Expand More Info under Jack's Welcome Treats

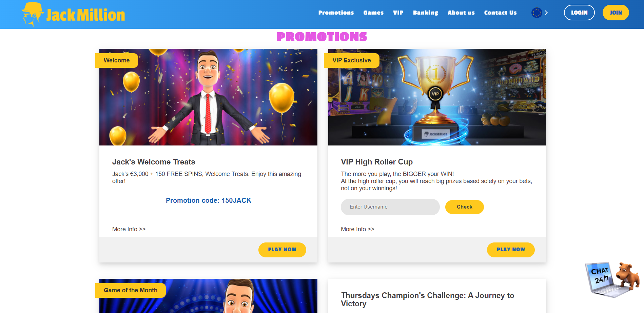pos(129,229)
